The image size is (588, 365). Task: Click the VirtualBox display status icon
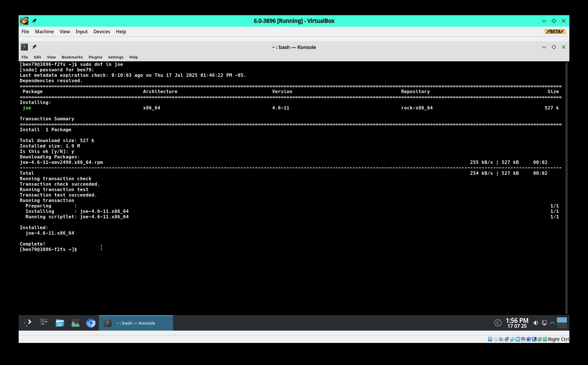523,339
